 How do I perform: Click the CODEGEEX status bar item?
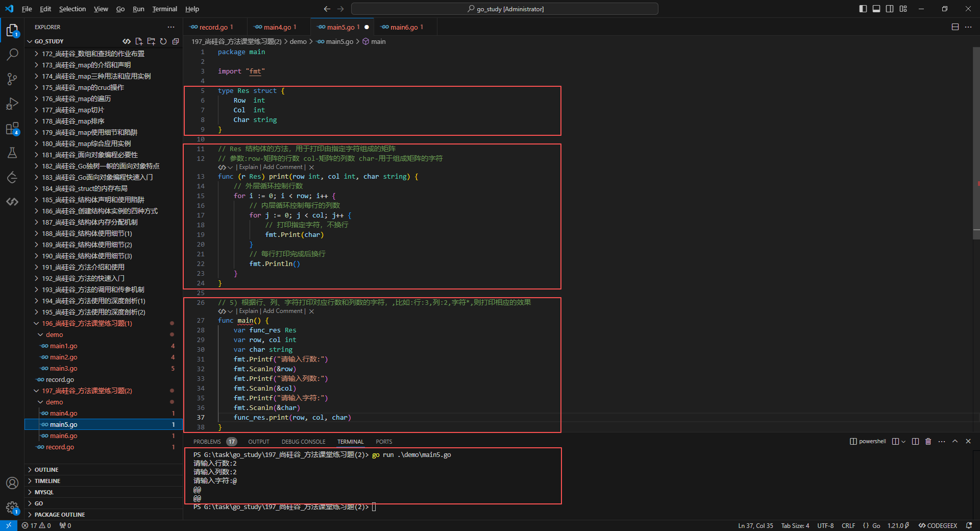click(x=938, y=525)
